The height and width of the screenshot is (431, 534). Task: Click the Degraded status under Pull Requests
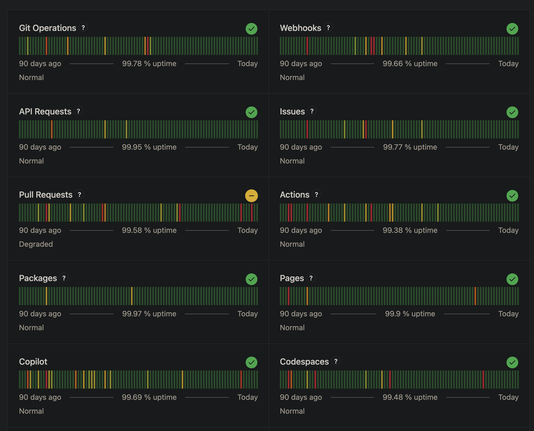(x=36, y=244)
